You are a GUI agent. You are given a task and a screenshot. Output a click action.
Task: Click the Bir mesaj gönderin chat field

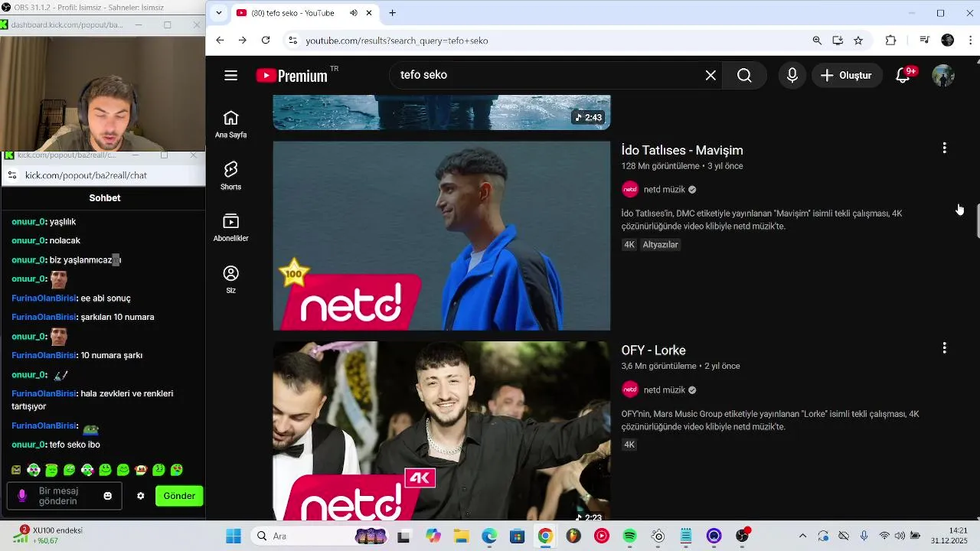point(64,496)
